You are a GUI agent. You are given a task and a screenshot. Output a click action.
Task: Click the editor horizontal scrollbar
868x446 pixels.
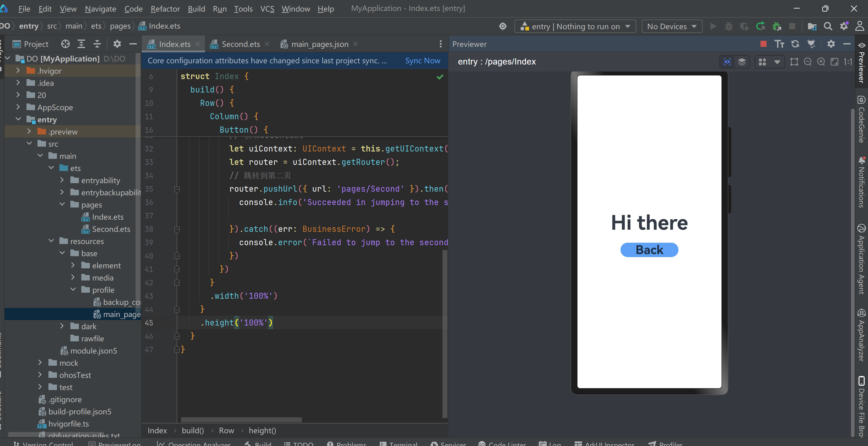click(241, 420)
